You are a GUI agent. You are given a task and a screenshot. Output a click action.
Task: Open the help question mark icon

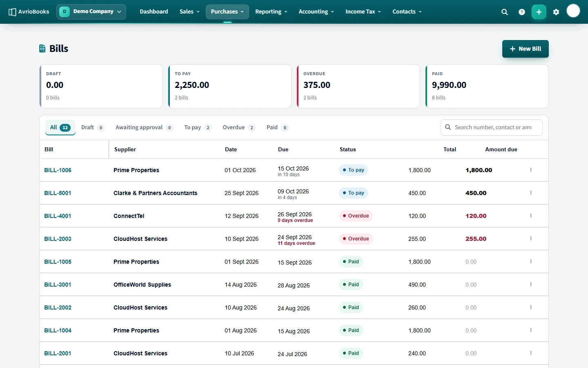point(522,12)
